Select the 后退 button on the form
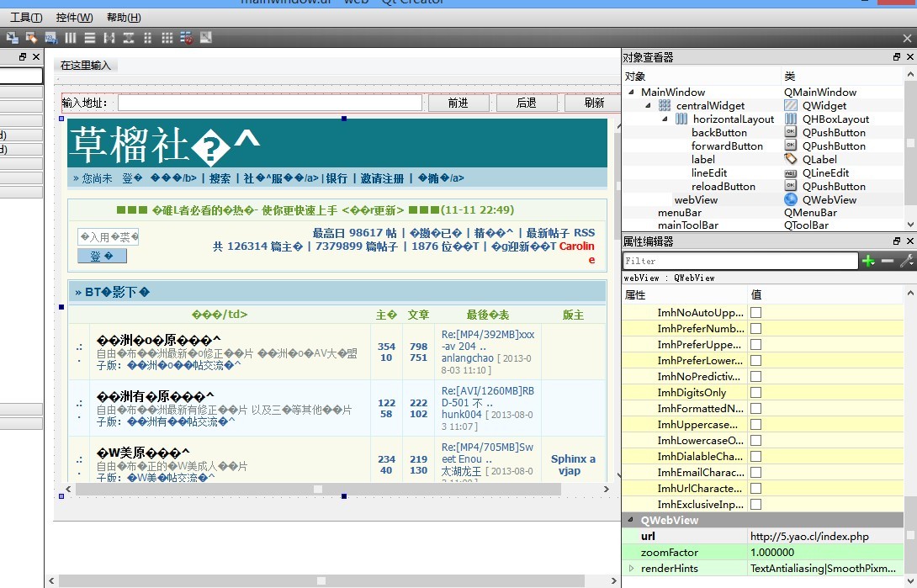Image resolution: width=917 pixels, height=588 pixels. (527, 103)
